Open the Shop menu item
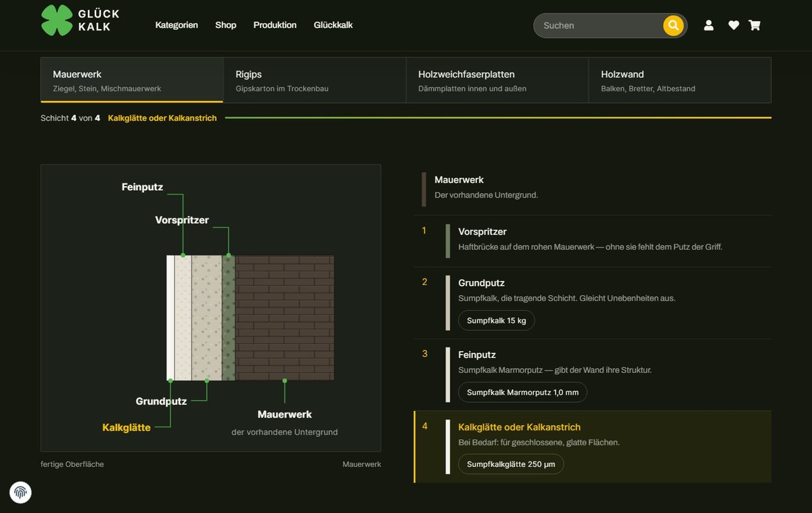The width and height of the screenshot is (812, 513). (226, 25)
